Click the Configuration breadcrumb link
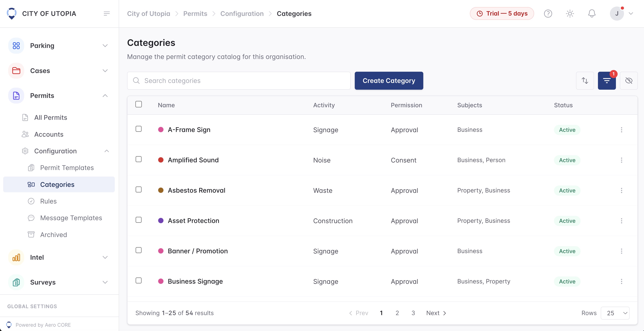 click(x=242, y=13)
